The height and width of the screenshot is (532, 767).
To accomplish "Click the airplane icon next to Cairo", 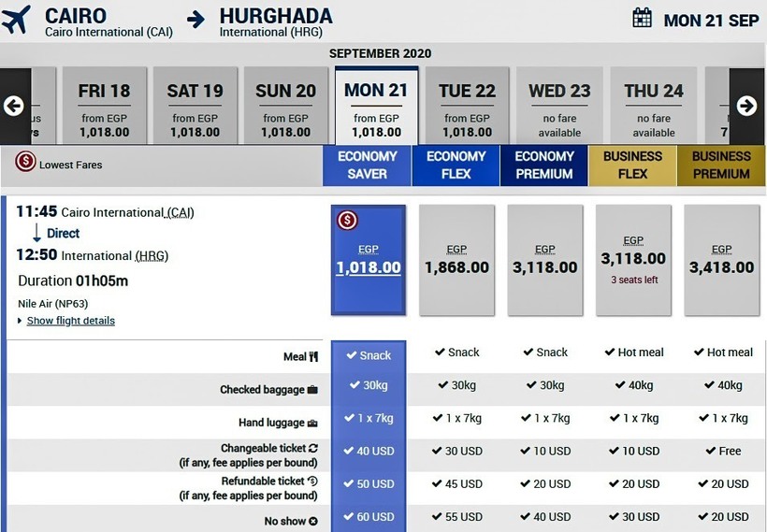I will 17,19.
